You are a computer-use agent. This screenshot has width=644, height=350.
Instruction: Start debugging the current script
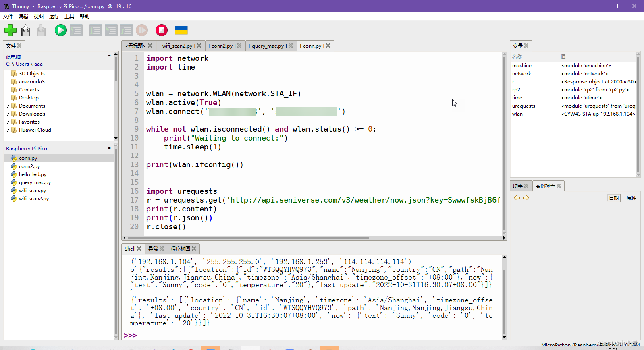(x=76, y=30)
